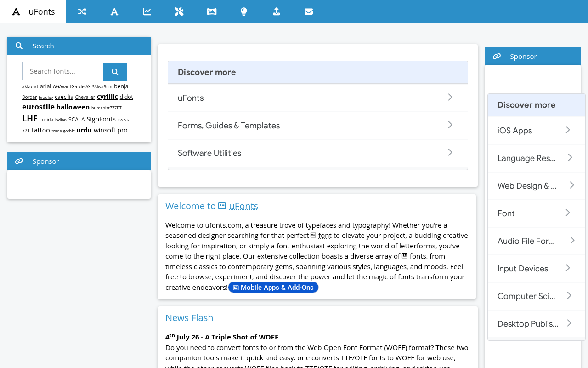
Task: Open Forms, Guides & Templates item
Action: [x=318, y=126]
